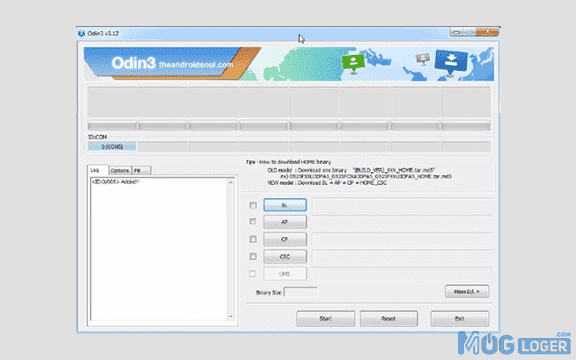
Task: Click the Odin3 title bar app icon
Action: tap(81, 34)
